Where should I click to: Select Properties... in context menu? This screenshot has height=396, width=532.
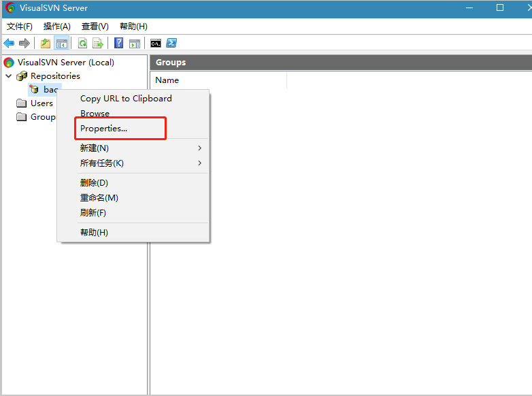[133, 129]
